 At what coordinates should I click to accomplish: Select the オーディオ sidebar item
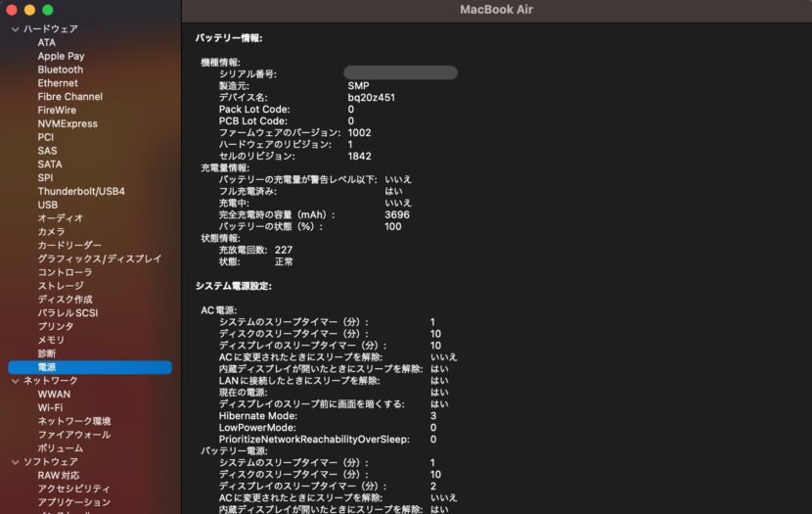click(x=60, y=218)
